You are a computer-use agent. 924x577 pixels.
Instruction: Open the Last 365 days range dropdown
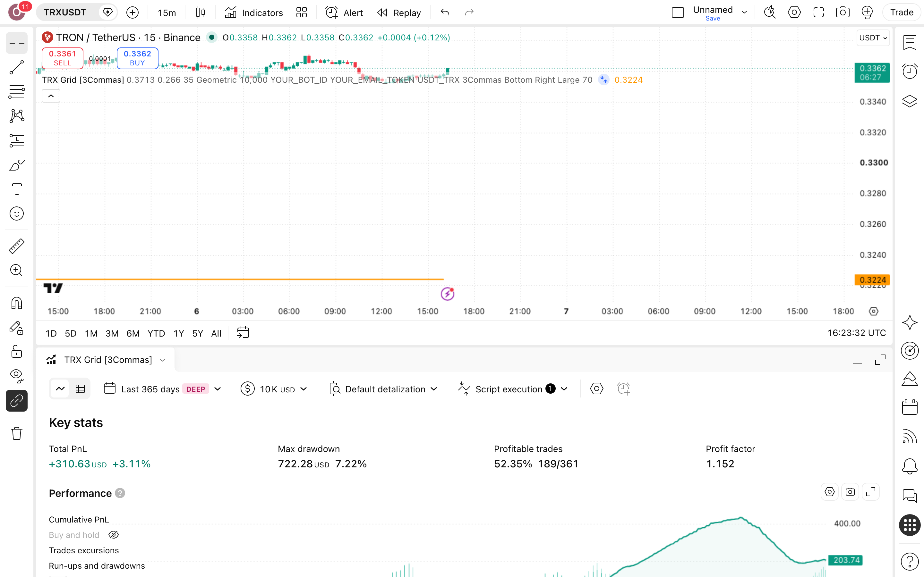tap(162, 389)
